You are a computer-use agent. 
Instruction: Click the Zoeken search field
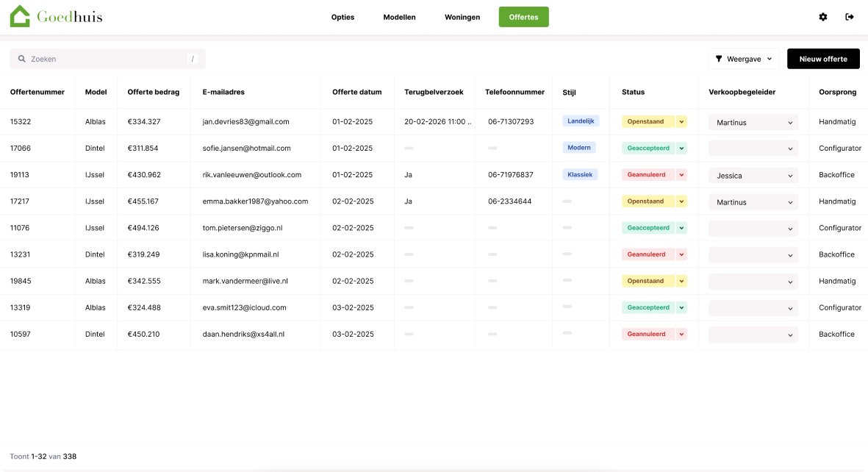[107, 59]
